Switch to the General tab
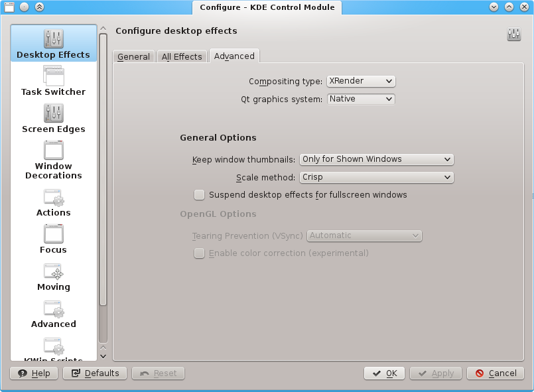This screenshot has height=392, width=534. 133,56
